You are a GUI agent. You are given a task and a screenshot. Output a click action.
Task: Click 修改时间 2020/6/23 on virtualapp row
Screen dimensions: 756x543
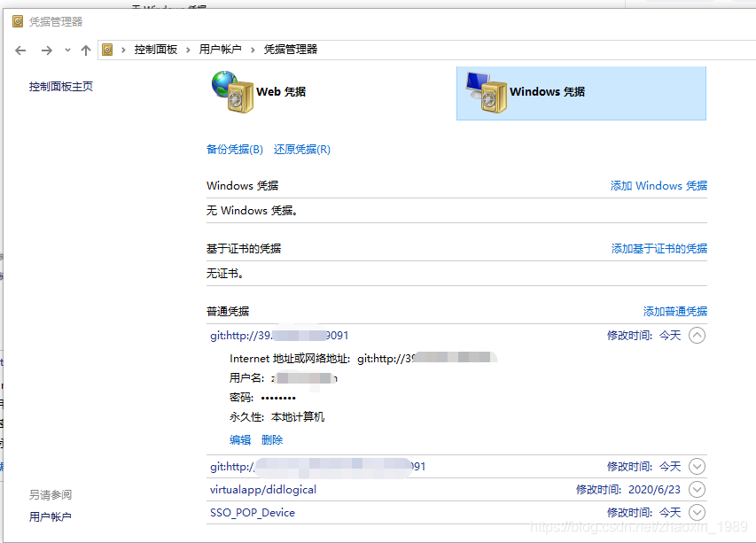click(628, 490)
